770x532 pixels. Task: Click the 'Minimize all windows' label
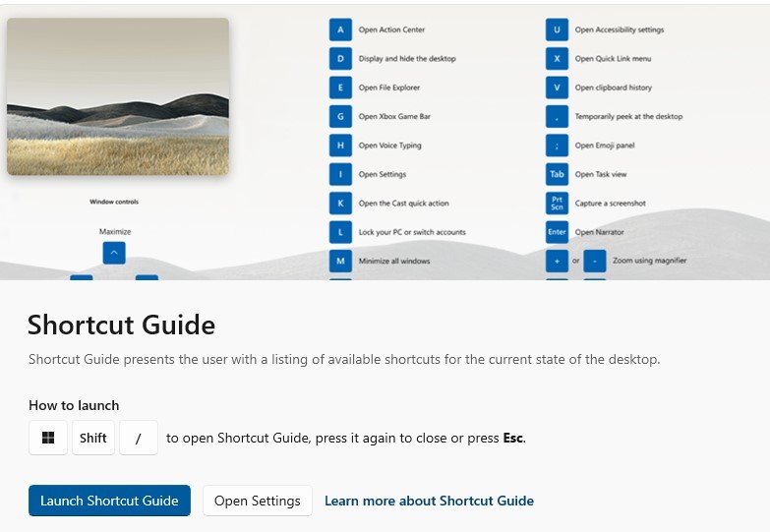pyautogui.click(x=394, y=261)
